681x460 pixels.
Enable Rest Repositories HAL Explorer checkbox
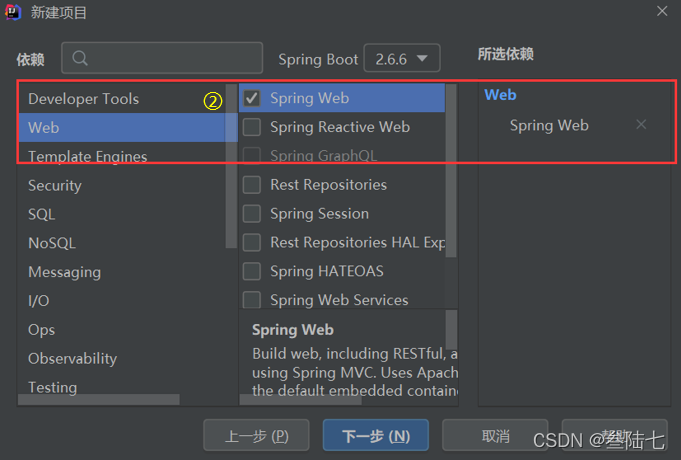252,242
